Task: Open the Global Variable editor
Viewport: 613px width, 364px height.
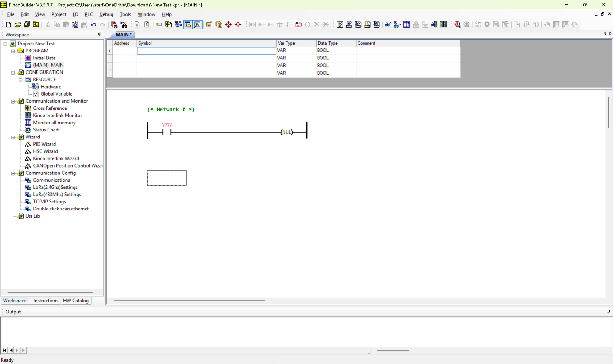Action: 56,94
